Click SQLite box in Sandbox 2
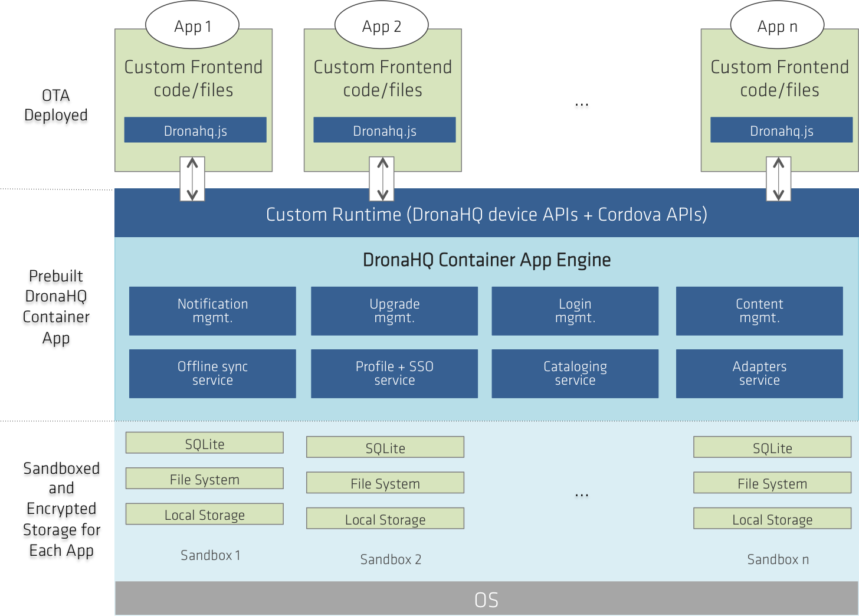The height and width of the screenshot is (616, 859). coord(385,447)
